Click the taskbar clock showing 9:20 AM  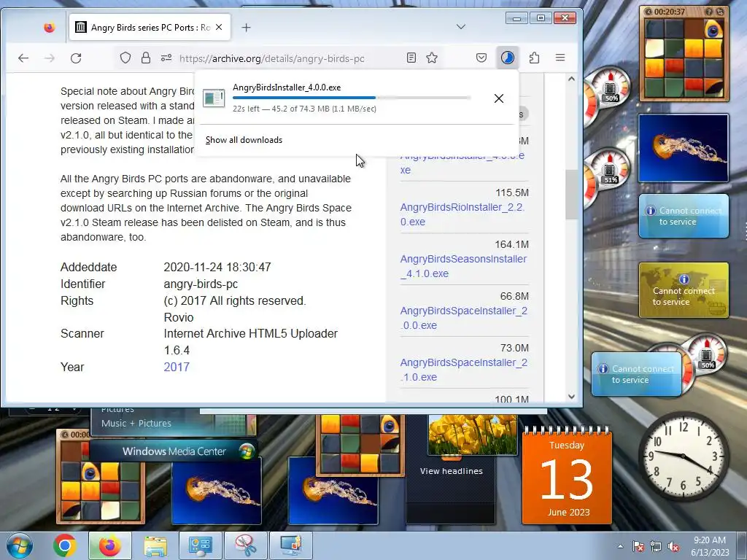[710, 546]
